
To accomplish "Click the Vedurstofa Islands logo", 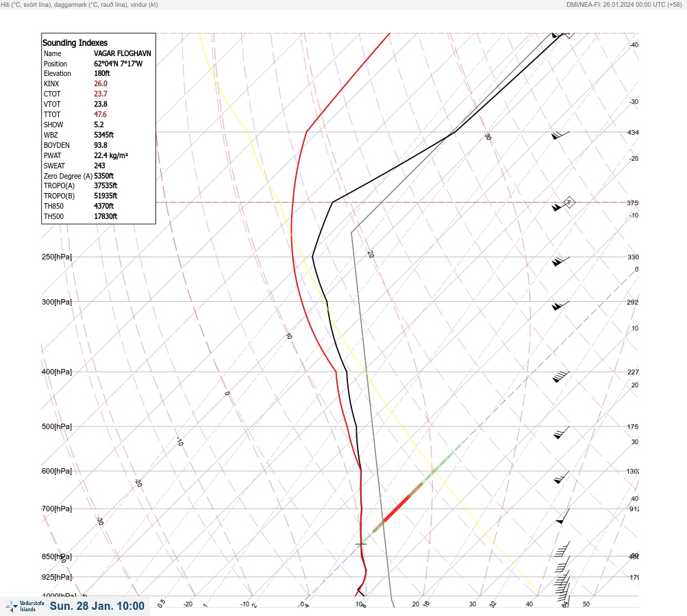I will pyautogui.click(x=25, y=606).
